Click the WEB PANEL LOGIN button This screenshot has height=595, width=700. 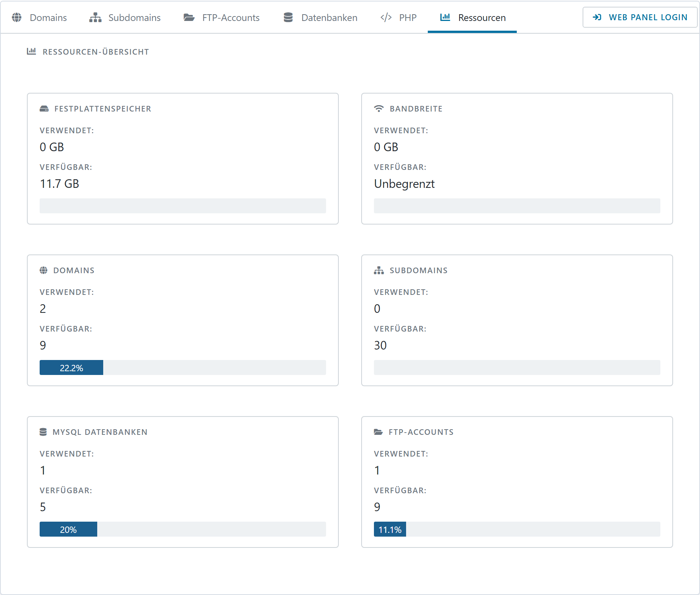640,17
